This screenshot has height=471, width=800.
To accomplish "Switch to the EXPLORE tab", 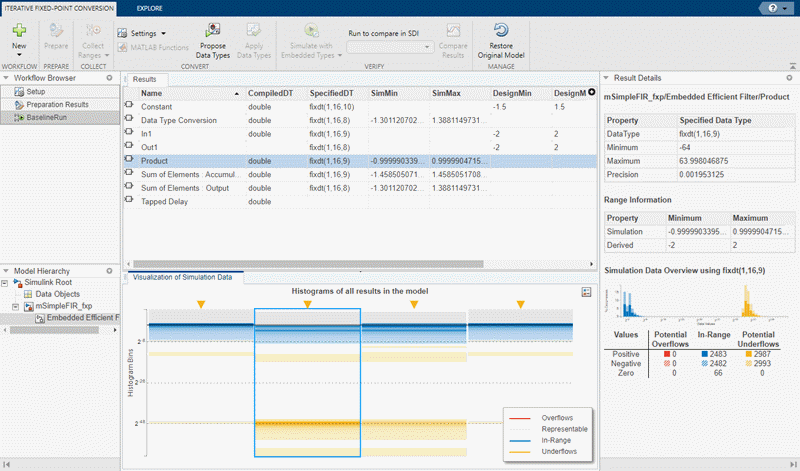I will (151, 7).
